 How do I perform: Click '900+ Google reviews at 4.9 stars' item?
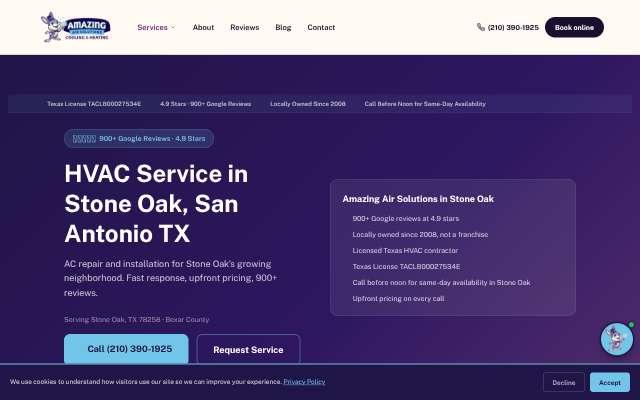406,218
